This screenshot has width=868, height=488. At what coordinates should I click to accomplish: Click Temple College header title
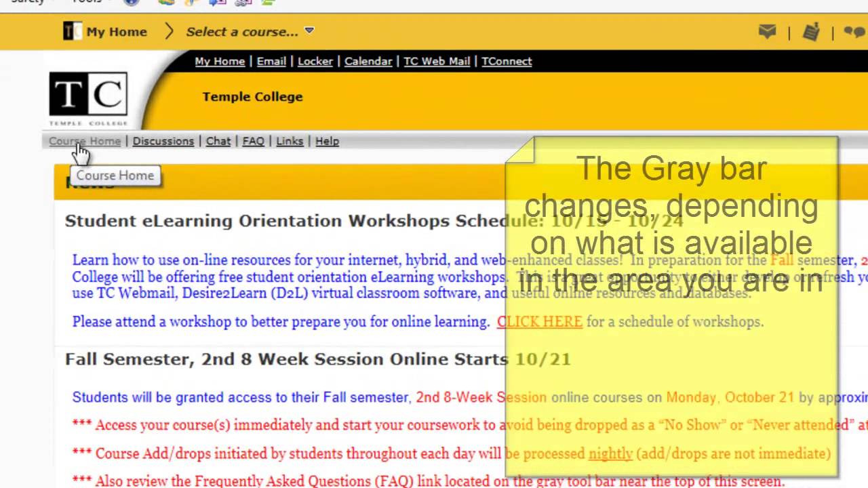tap(252, 97)
